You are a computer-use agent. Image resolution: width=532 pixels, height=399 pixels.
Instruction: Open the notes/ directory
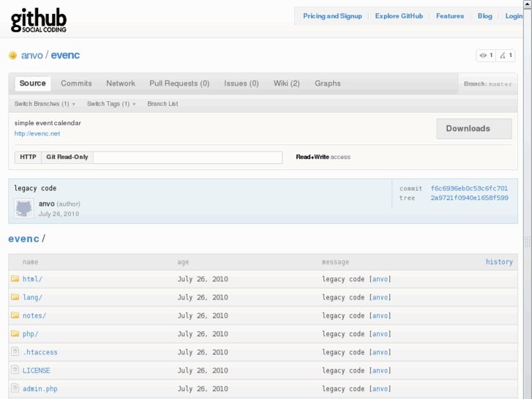(34, 316)
